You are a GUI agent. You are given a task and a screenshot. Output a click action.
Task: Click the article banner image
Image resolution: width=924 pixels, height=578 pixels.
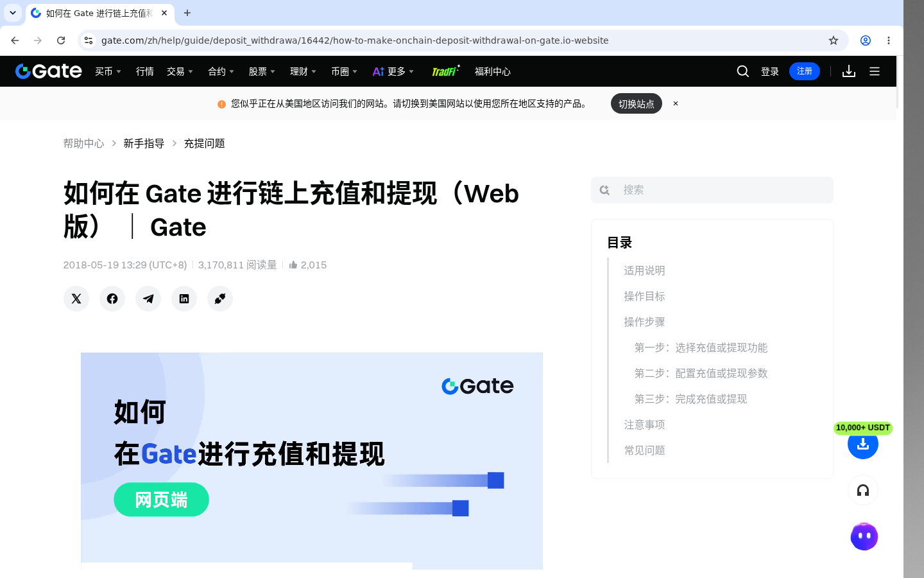[312, 461]
